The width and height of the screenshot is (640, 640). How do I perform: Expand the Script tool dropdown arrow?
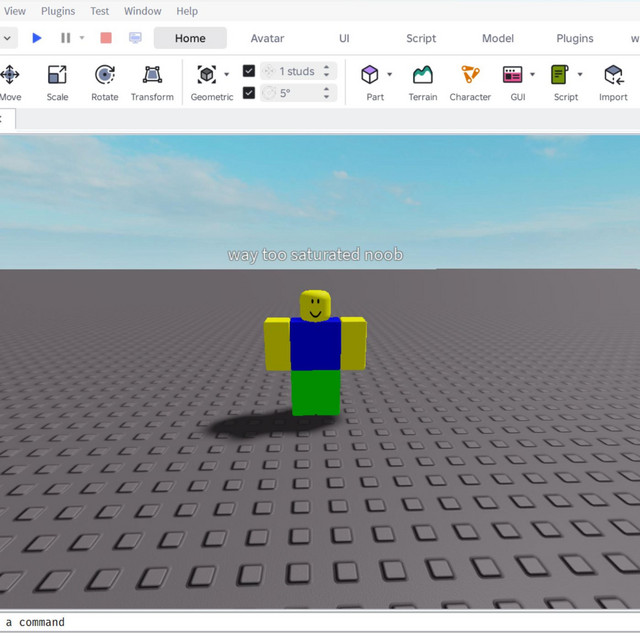click(580, 74)
